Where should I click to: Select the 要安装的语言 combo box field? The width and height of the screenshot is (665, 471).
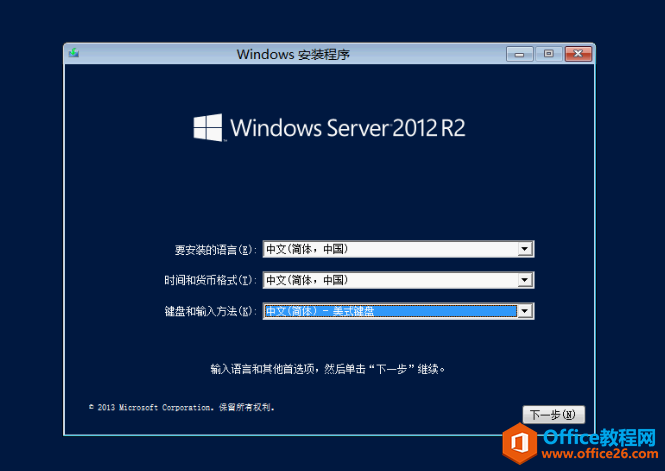pos(398,249)
